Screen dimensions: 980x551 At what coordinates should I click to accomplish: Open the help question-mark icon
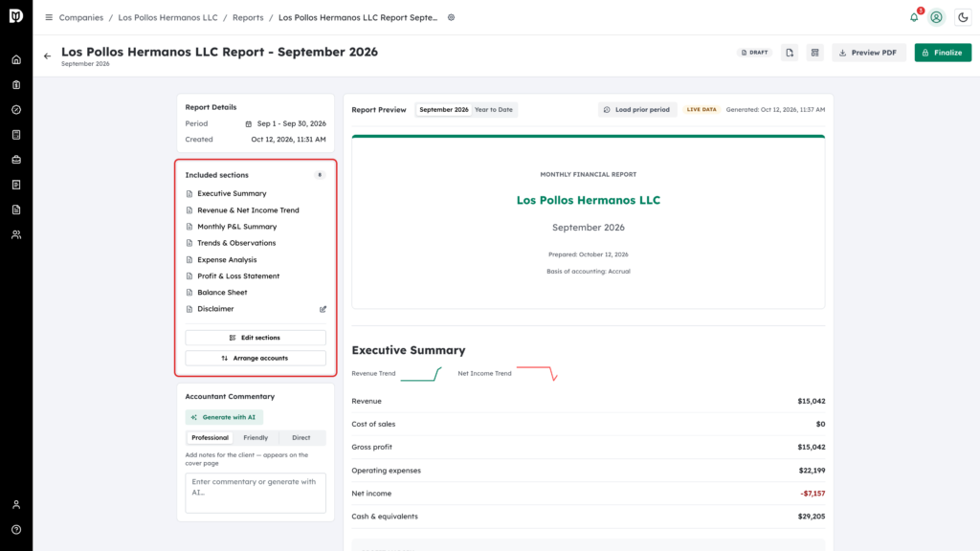(16, 530)
